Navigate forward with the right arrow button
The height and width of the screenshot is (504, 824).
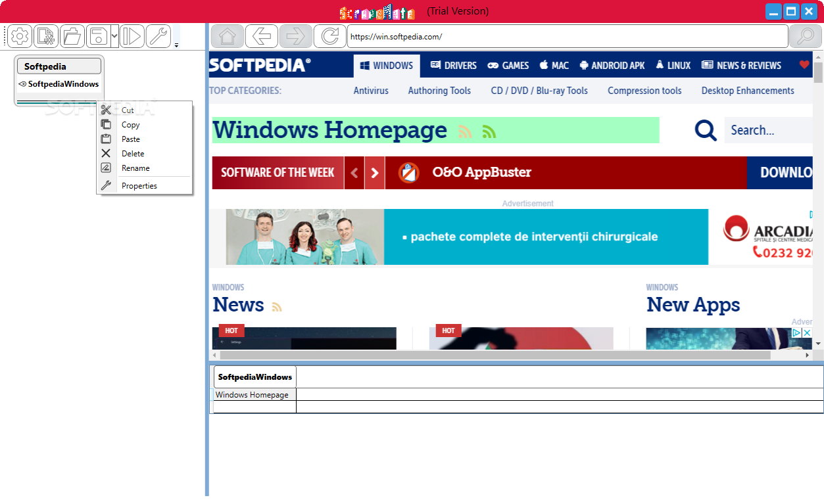pos(296,36)
